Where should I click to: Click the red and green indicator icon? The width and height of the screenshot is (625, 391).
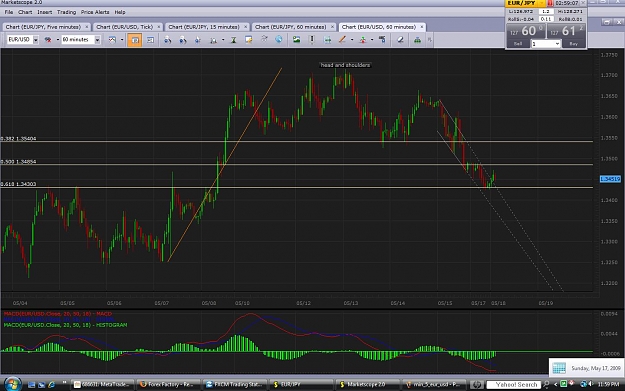[x=363, y=39]
